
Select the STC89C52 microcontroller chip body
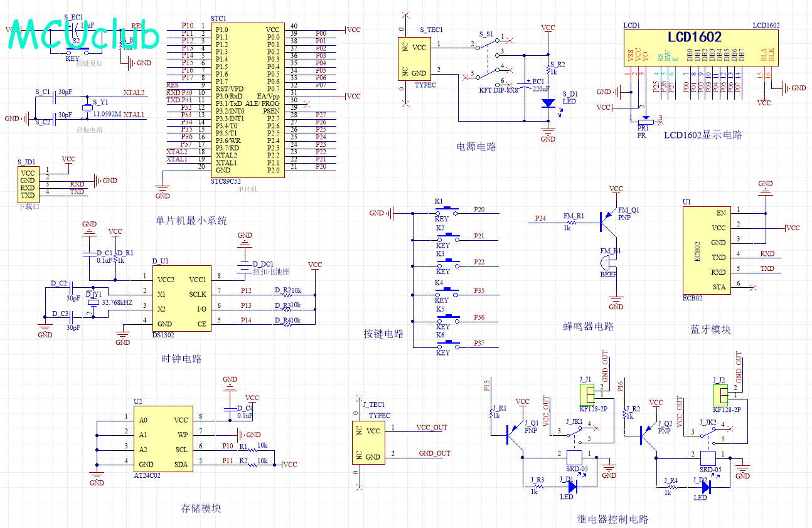click(246, 100)
